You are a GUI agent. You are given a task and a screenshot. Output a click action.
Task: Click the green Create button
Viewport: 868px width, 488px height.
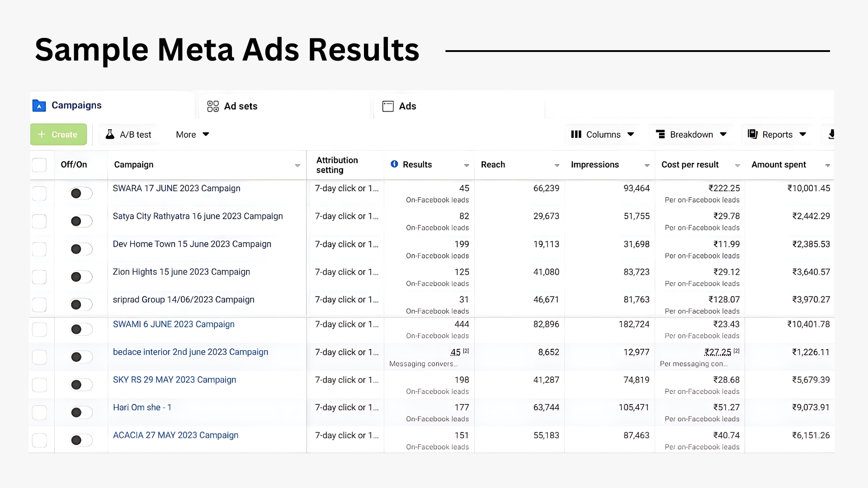coord(59,134)
